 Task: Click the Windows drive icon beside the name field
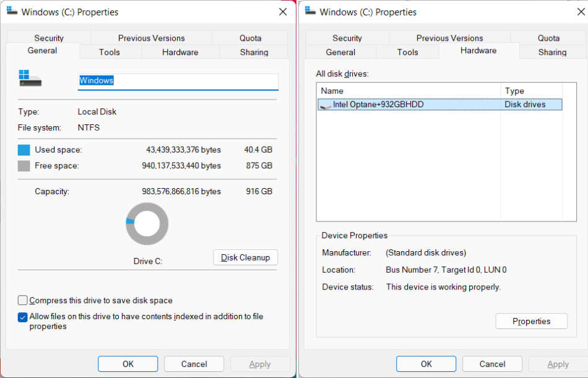pos(30,79)
